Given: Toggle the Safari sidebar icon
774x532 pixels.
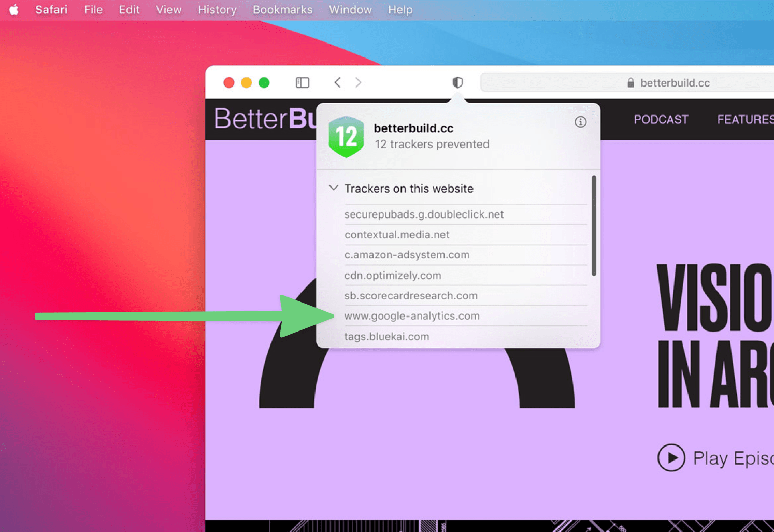Looking at the screenshot, I should coord(303,82).
